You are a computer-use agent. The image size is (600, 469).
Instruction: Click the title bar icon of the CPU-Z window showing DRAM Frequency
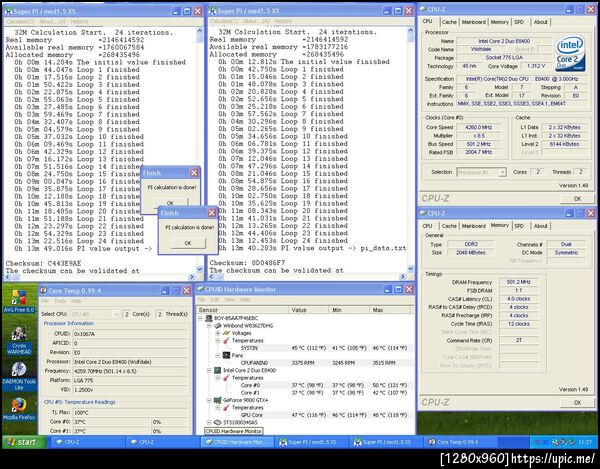(422, 213)
